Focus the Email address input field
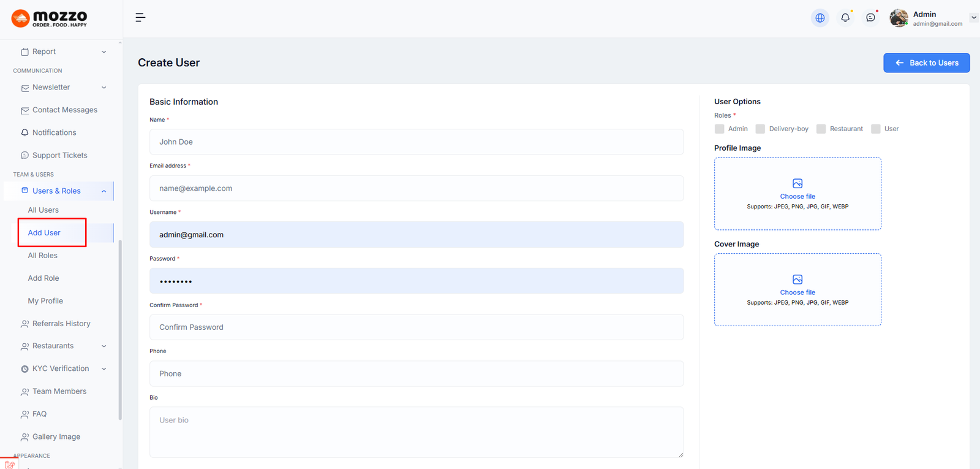Viewport: 980px width, 469px height. (417, 188)
